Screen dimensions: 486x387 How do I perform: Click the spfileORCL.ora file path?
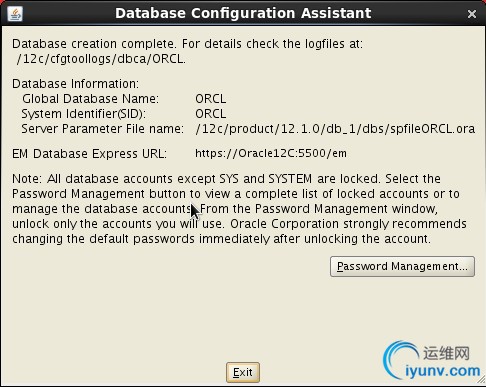point(335,129)
